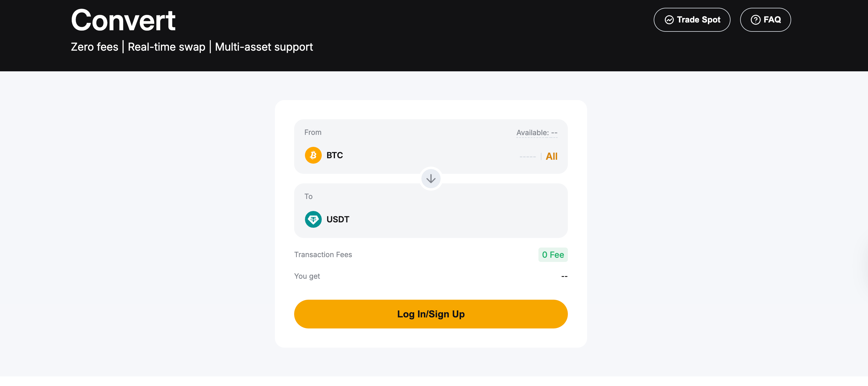The width and height of the screenshot is (868, 386).
Task: Click the Convert page title
Action: (123, 20)
